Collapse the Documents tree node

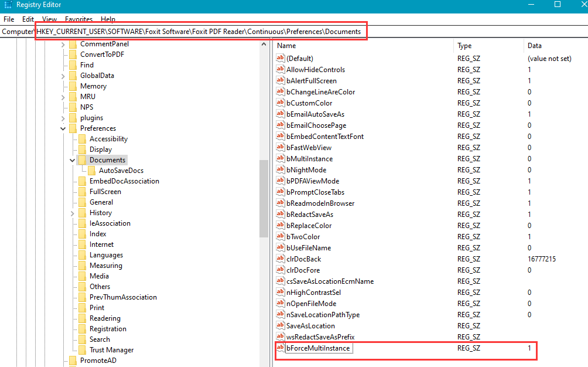pos(73,160)
